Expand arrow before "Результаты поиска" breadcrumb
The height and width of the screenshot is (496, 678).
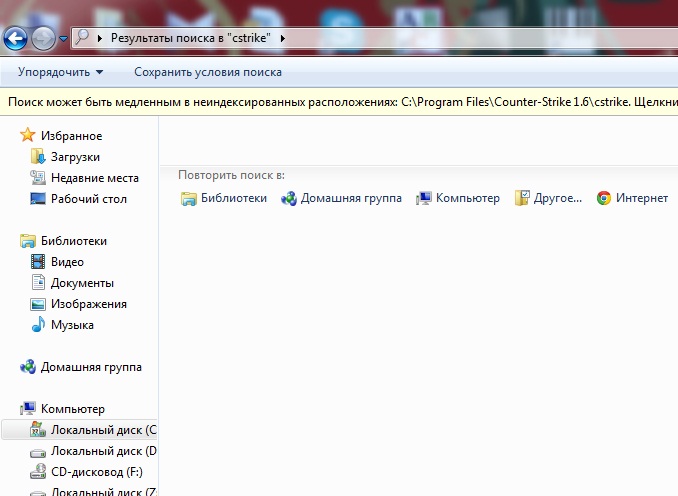click(x=100, y=38)
